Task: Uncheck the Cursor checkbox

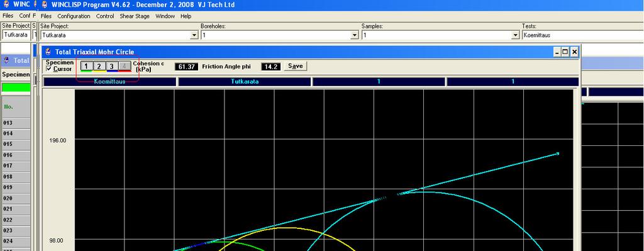Action: (49, 69)
